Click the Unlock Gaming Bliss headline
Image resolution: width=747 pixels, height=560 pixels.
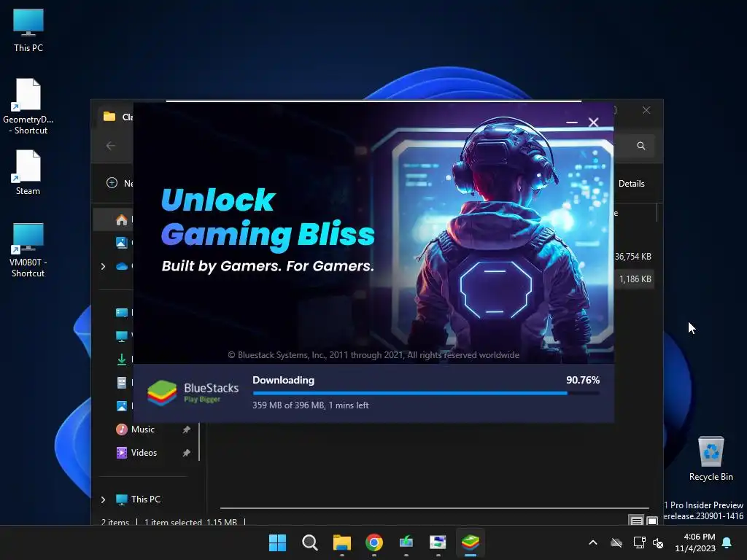pos(268,218)
